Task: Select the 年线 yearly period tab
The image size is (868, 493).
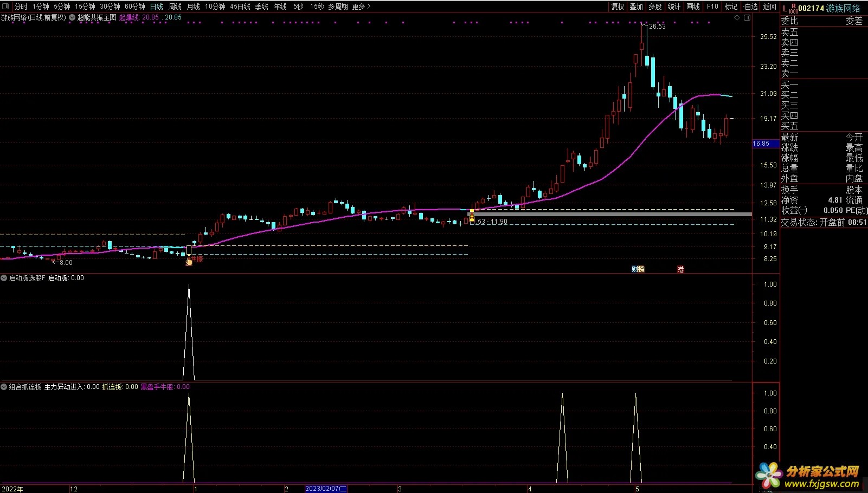Action: click(x=280, y=7)
